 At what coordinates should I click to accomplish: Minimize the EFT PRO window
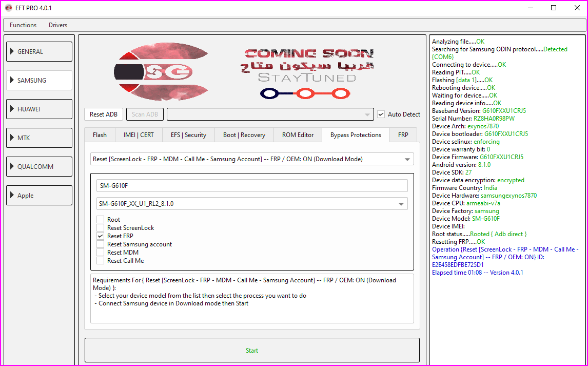point(530,8)
